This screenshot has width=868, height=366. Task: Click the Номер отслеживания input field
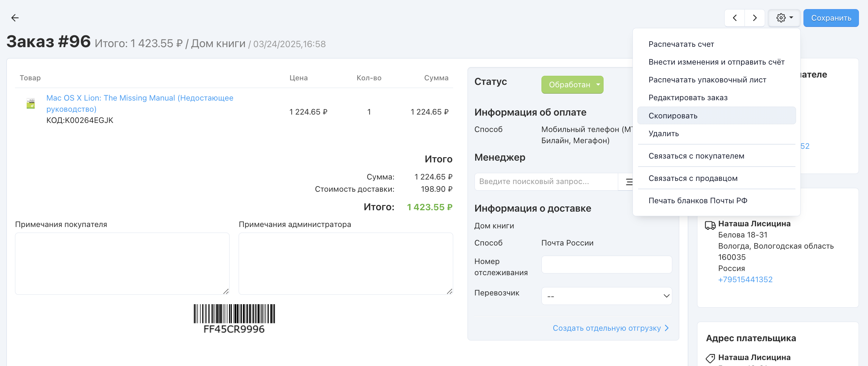[x=606, y=265]
